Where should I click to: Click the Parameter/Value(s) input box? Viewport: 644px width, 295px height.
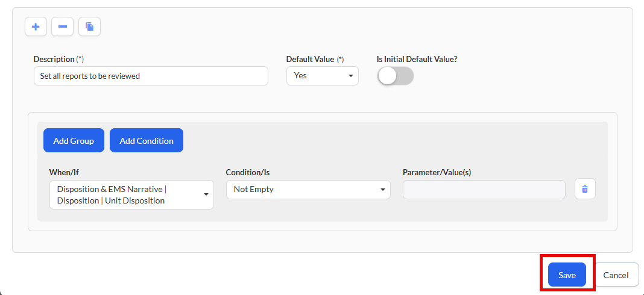[484, 190]
